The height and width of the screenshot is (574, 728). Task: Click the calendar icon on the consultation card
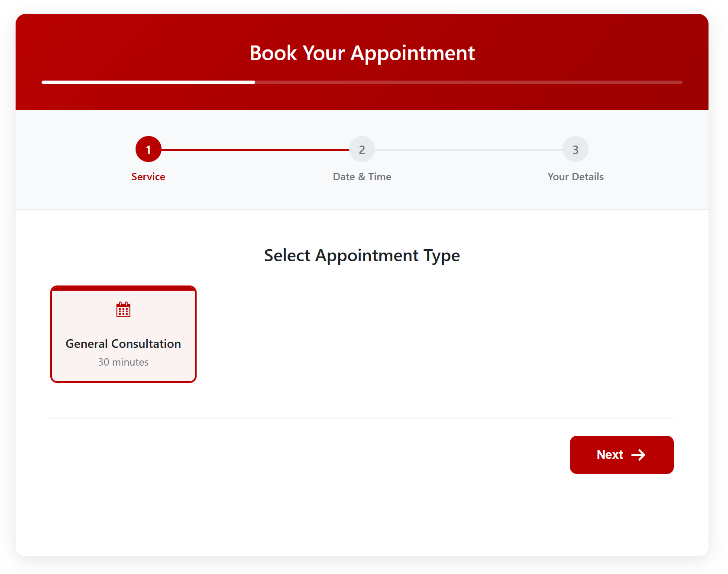point(123,309)
